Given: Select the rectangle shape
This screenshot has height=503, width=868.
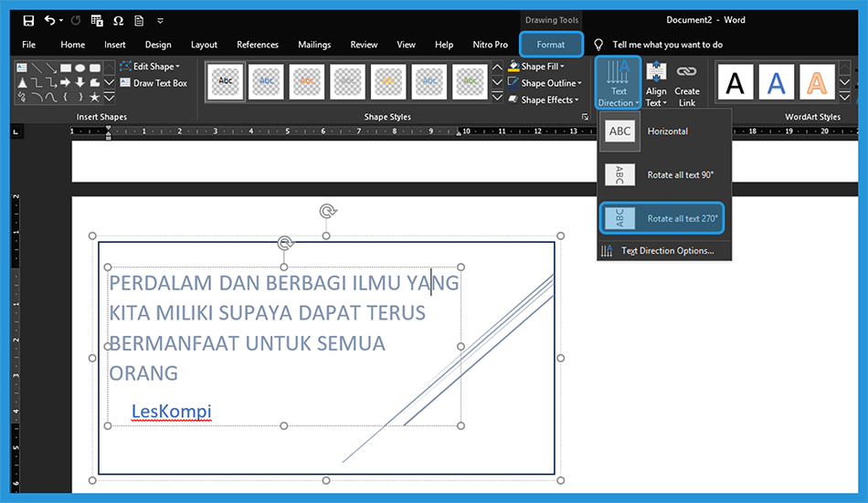Looking at the screenshot, I should click(65, 68).
